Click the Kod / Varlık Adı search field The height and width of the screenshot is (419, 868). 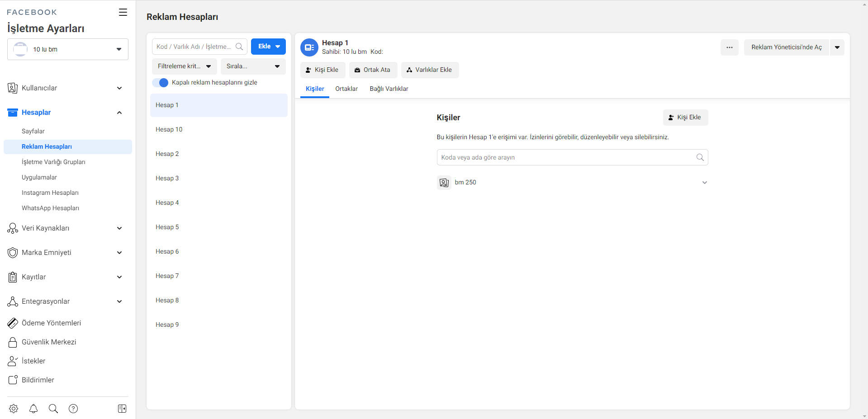coord(199,47)
